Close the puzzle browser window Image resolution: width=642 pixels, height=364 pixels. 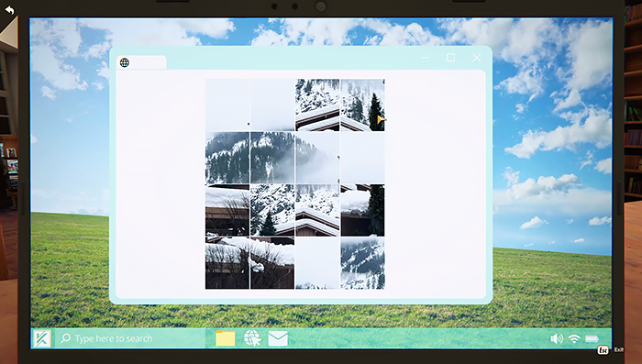click(x=477, y=58)
